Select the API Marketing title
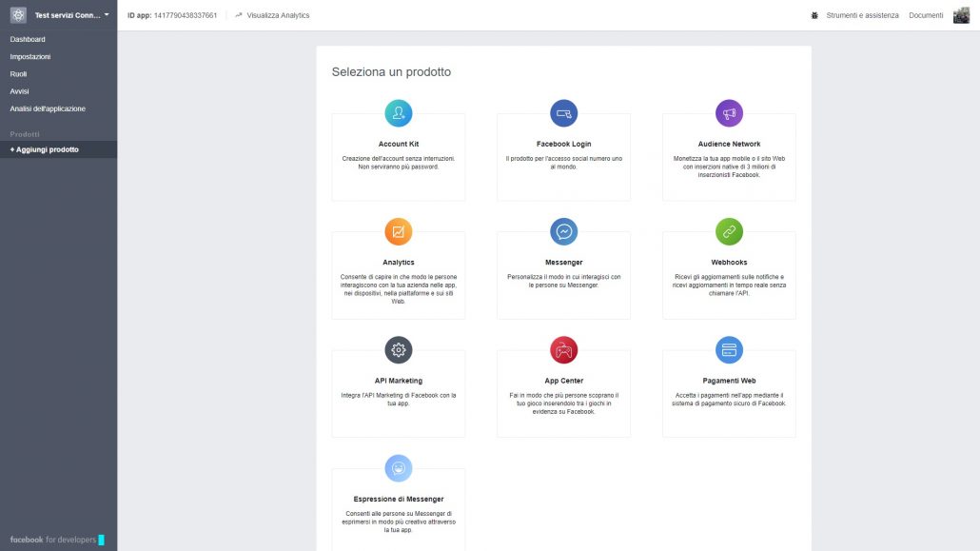 (x=398, y=381)
